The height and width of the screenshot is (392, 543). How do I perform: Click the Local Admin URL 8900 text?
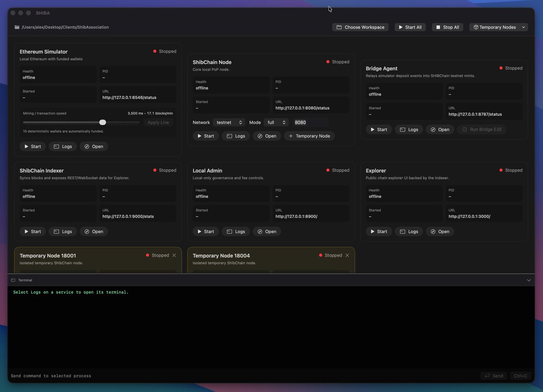click(x=296, y=216)
